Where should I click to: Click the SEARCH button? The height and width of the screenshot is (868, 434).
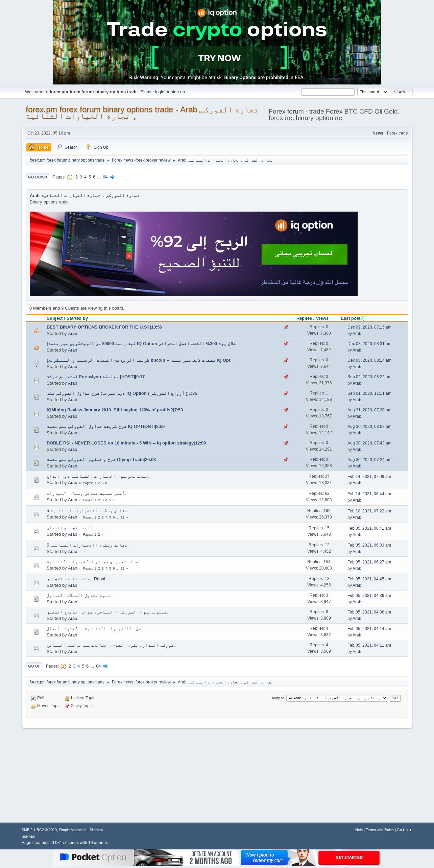tap(402, 92)
